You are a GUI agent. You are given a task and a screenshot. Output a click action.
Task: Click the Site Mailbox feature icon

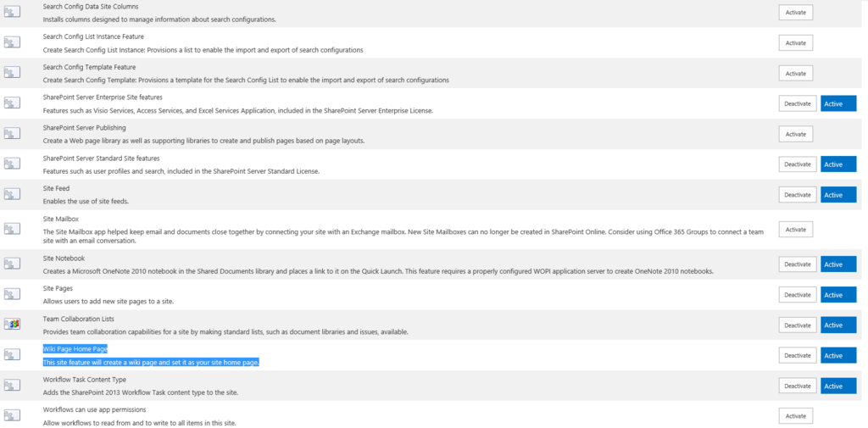tap(12, 229)
